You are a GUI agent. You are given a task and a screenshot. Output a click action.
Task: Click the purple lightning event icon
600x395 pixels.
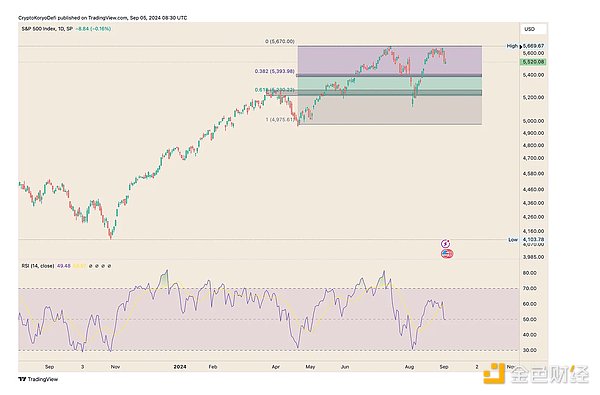pyautogui.click(x=445, y=244)
